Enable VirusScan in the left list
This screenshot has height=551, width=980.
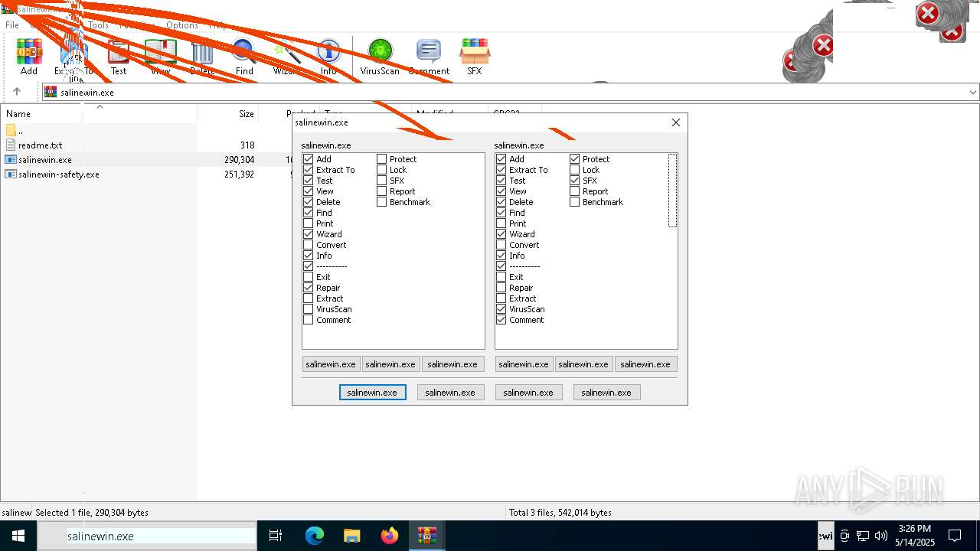[309, 309]
